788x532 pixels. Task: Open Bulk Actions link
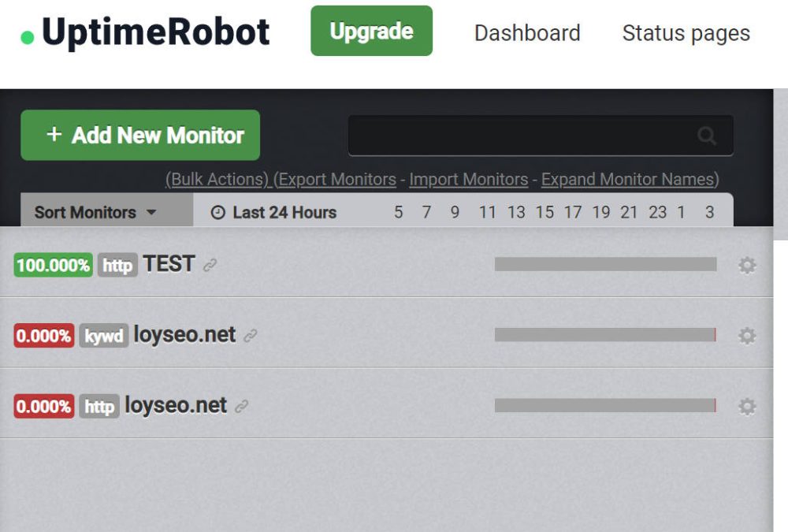click(218, 180)
